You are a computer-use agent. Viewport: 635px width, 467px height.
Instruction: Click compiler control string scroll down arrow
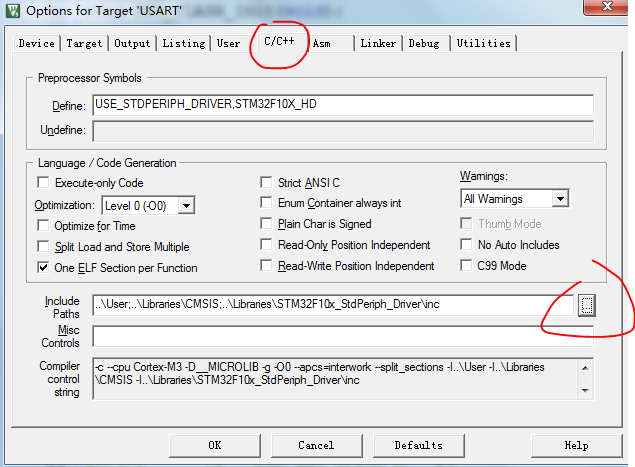pyautogui.click(x=585, y=390)
